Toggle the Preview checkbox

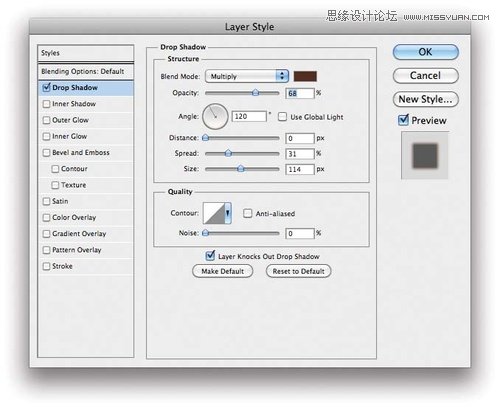coord(403,120)
